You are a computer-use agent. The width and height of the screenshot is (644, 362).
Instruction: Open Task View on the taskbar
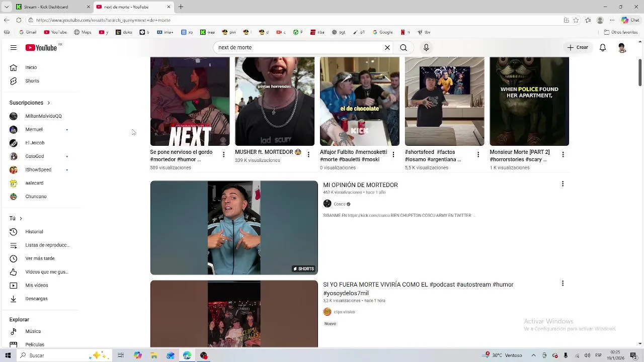[121, 355]
